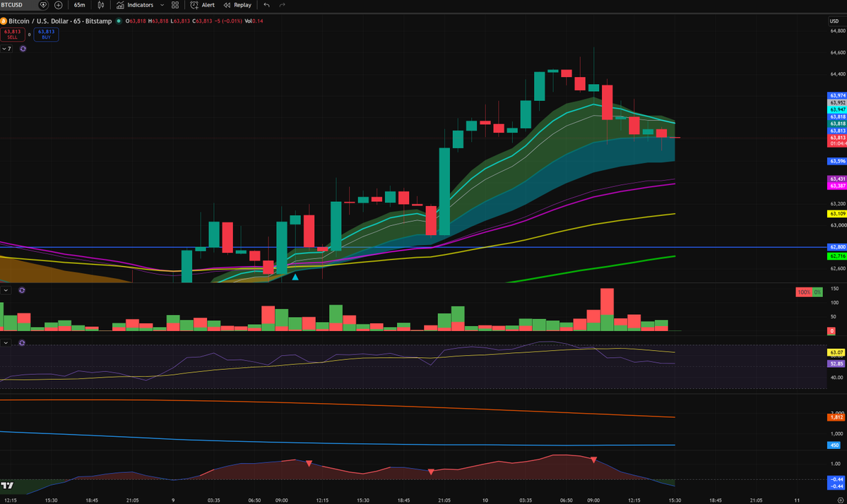Image resolution: width=847 pixels, height=504 pixels.
Task: Open the Indicators dialog
Action: [x=135, y=5]
